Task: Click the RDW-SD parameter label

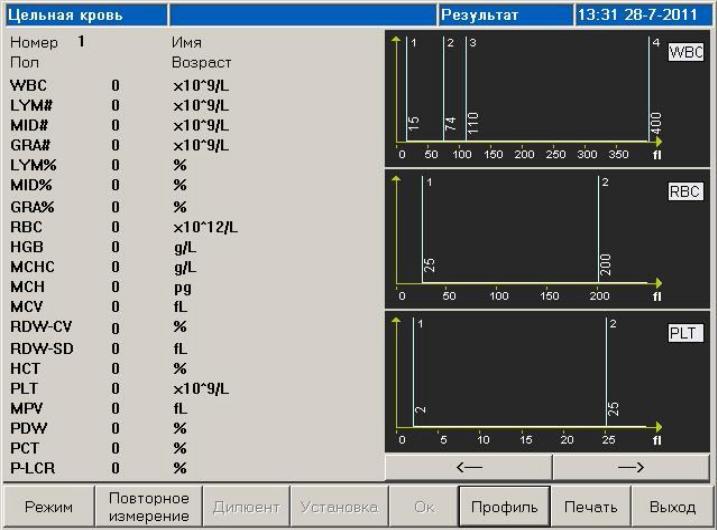Action: click(x=42, y=349)
